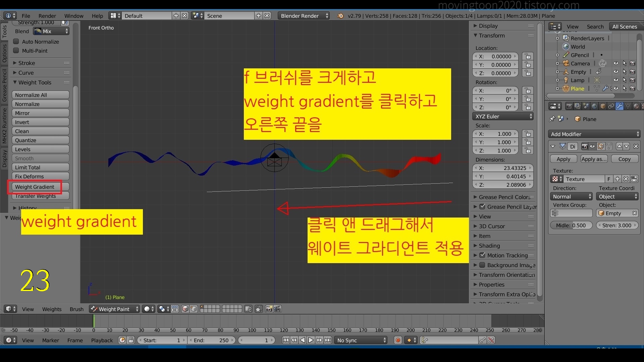The width and height of the screenshot is (644, 362).
Task: Open the Render menu
Action: (47, 16)
